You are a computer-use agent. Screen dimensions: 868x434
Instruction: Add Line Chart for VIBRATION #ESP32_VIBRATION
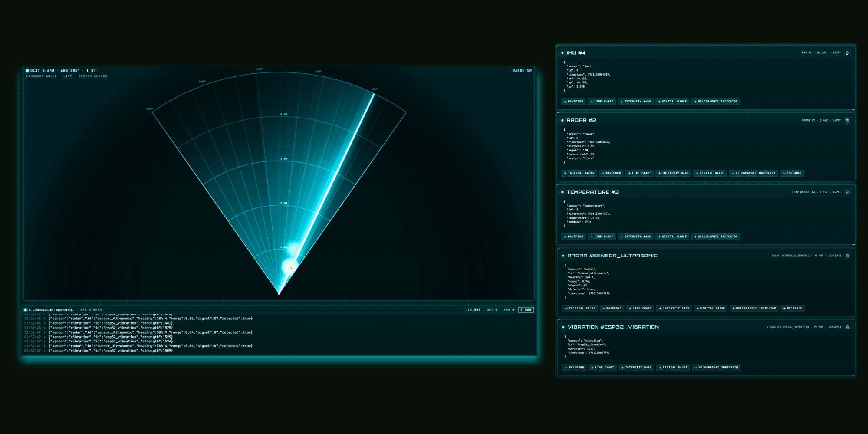[603, 368]
